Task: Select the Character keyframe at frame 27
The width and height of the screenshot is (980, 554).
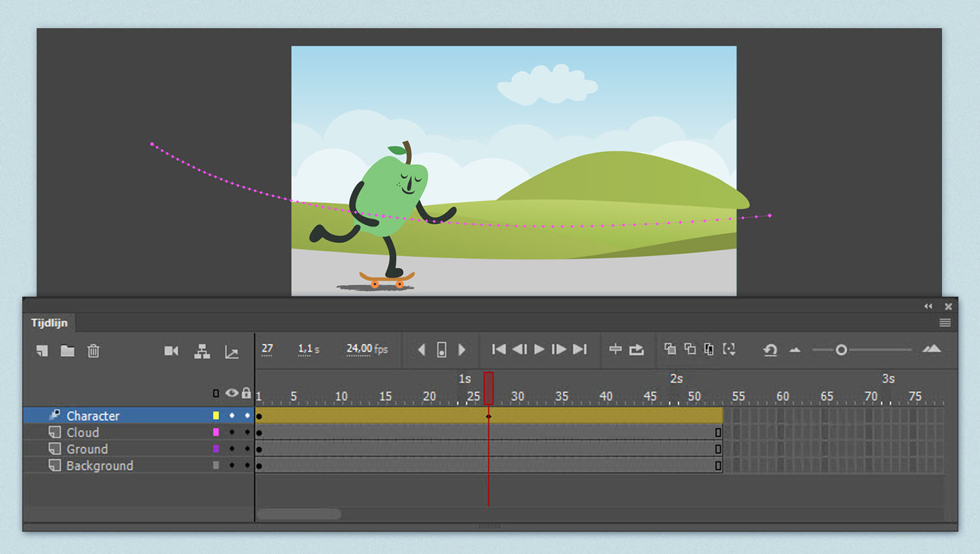Action: pos(488,416)
